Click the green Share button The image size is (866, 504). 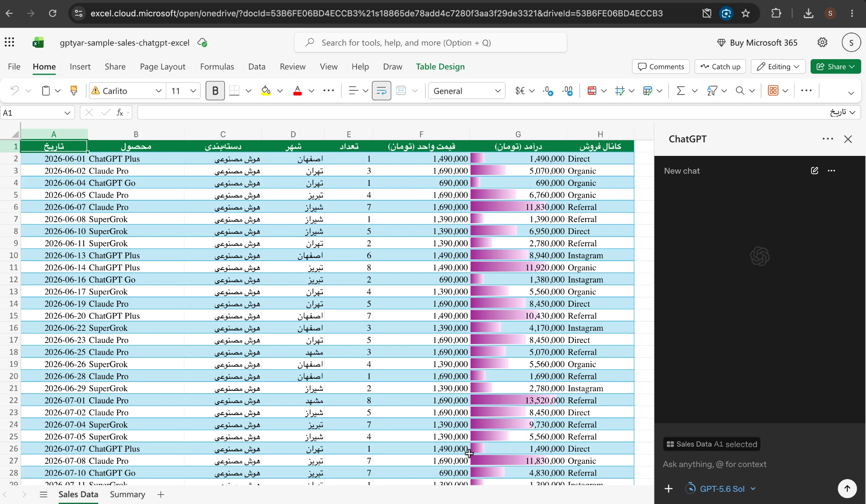tap(836, 67)
